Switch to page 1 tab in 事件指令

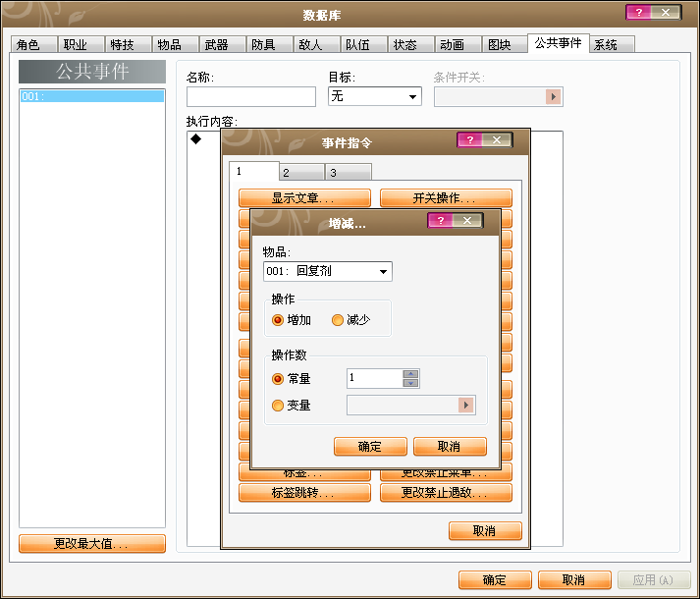(254, 172)
